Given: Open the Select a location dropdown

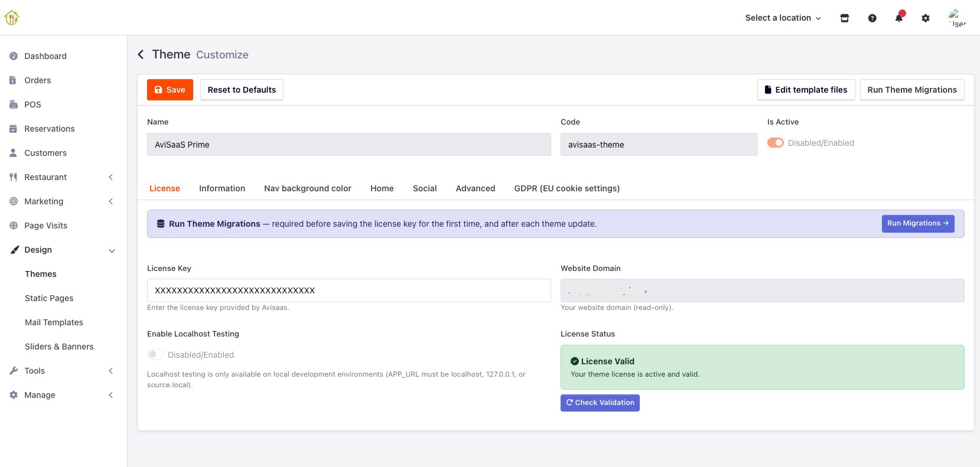Looking at the screenshot, I should click(x=783, y=18).
